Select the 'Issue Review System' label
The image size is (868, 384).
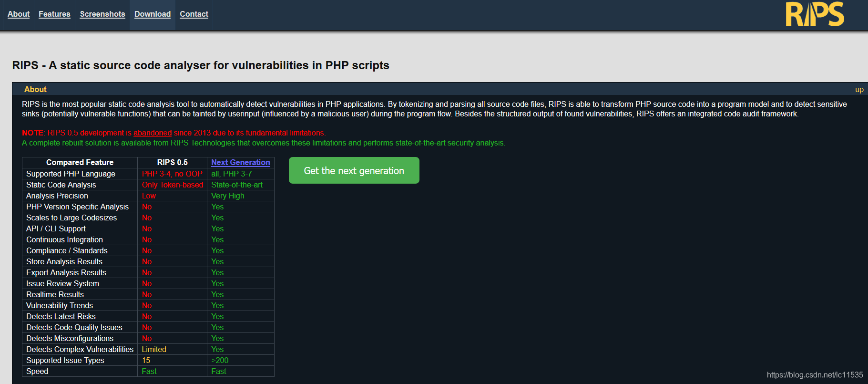62,284
